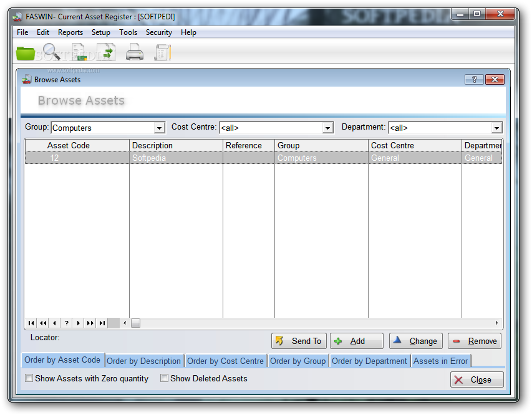
Task: Switch to Order by Cost Centre tab
Action: (x=225, y=361)
